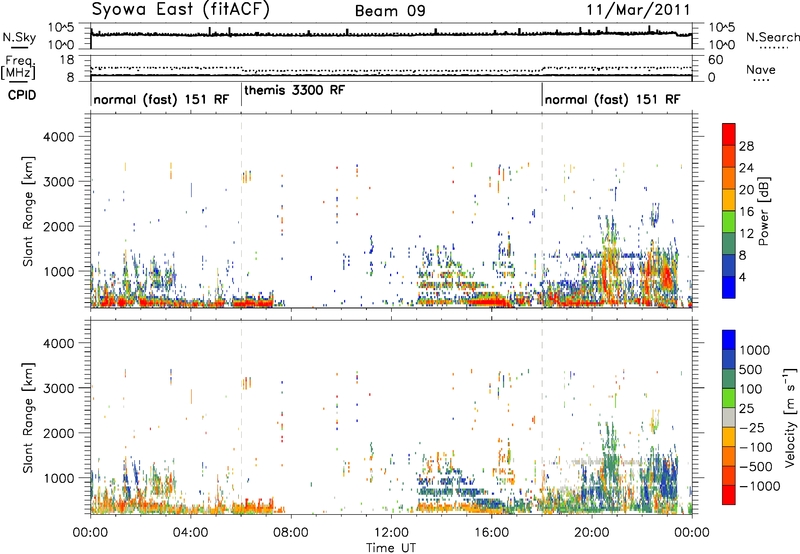
Task: Click the dashed CPID change marker at 06:00
Action: click(x=241, y=211)
